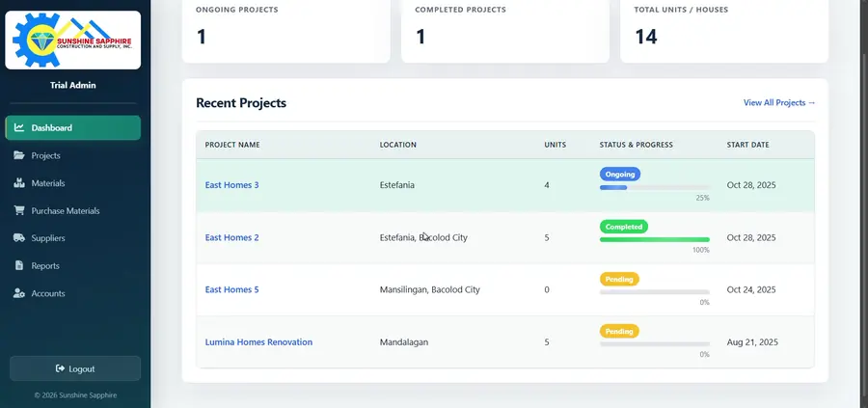Click the Materials boxes icon
The width and height of the screenshot is (868, 408).
pos(19,183)
